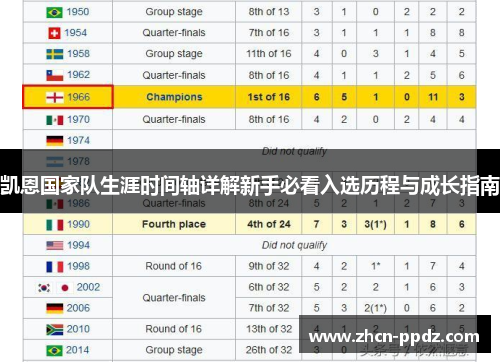
Task: Click the Mexico flag beside 1970
Action: (55, 120)
